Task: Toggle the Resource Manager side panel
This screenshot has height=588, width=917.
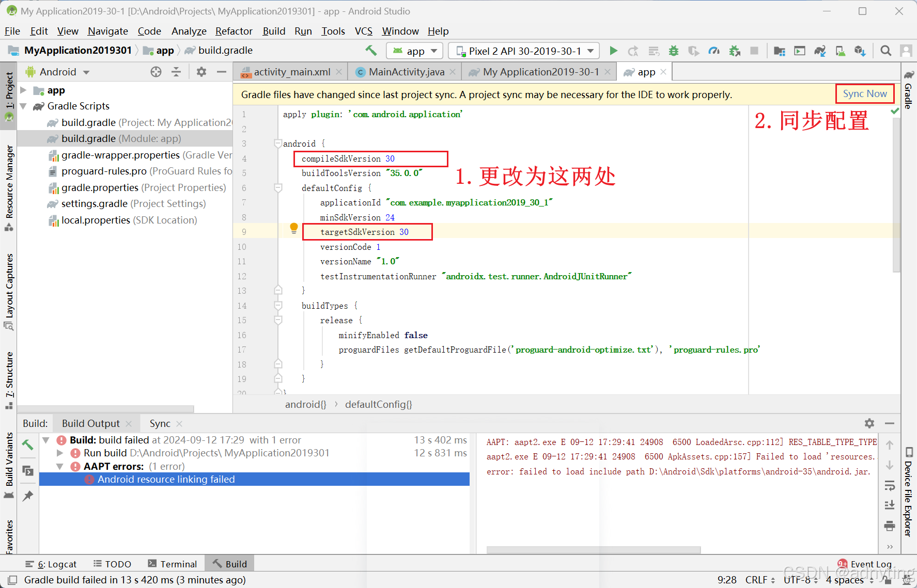Action: (x=9, y=188)
